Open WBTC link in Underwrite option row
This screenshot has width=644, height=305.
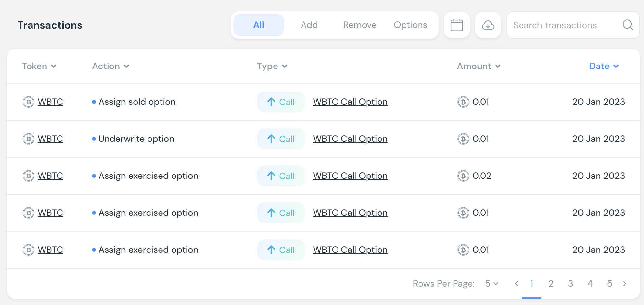click(50, 139)
